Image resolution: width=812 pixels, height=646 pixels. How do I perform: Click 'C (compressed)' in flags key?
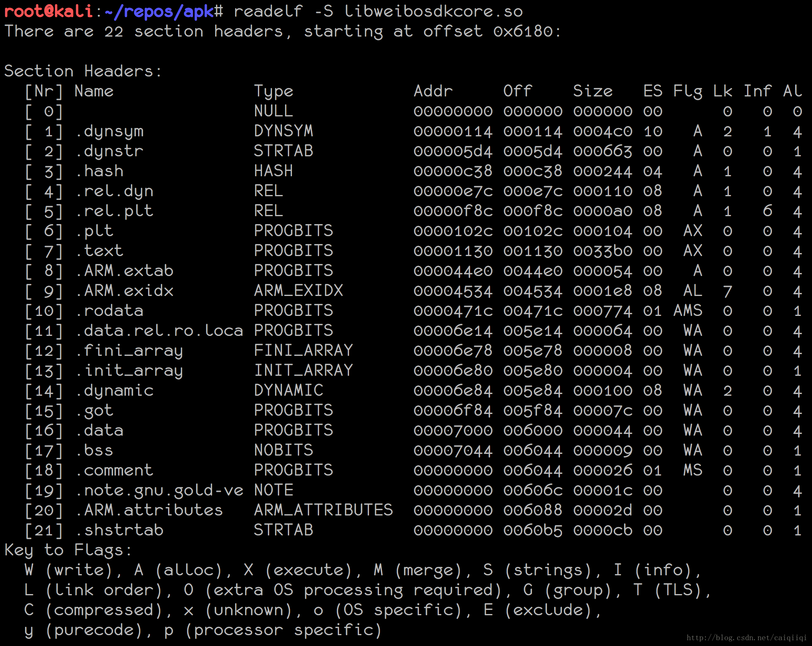coord(94,611)
